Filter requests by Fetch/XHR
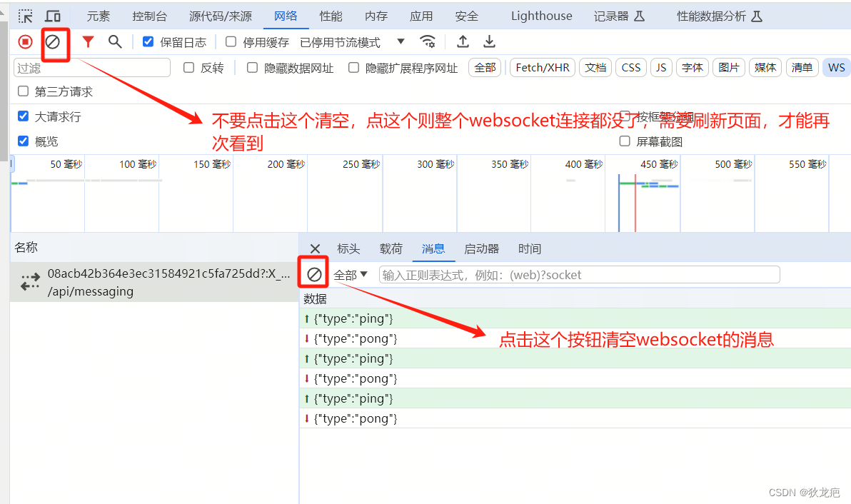The height and width of the screenshot is (504, 851). pos(542,68)
